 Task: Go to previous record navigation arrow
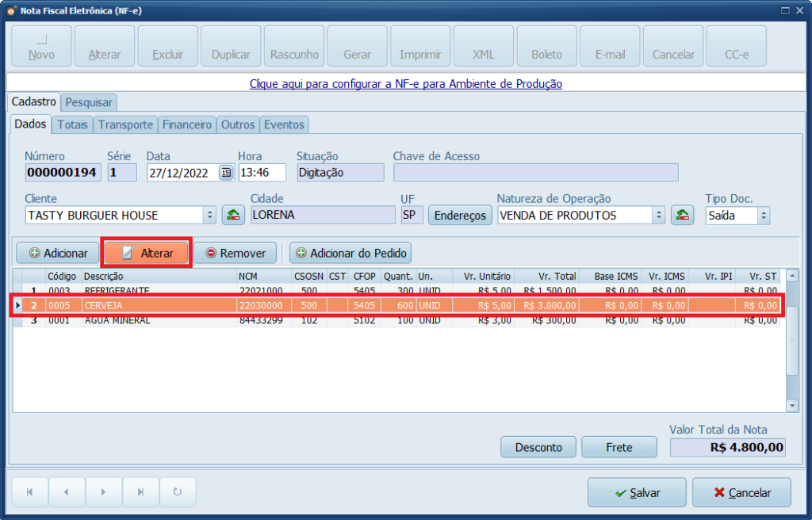pos(67,492)
